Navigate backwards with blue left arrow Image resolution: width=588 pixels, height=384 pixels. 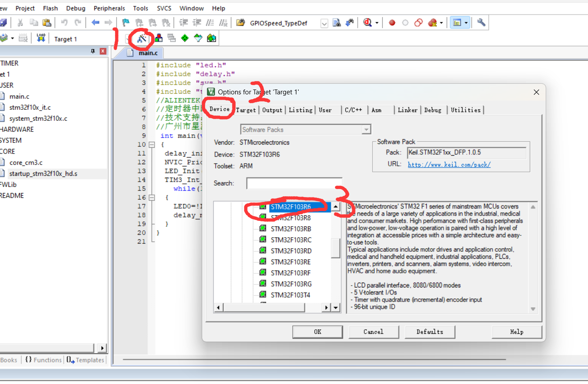point(95,22)
